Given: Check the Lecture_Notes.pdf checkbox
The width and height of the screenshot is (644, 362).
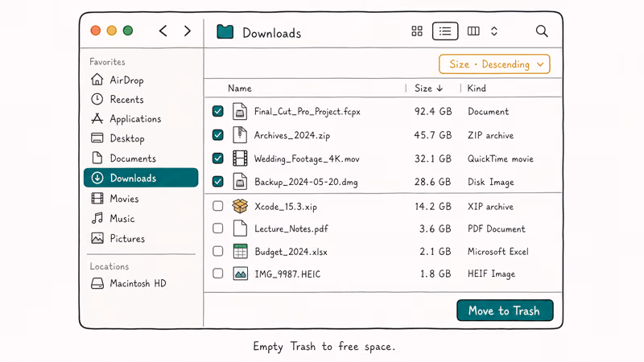Looking at the screenshot, I should click(x=218, y=228).
